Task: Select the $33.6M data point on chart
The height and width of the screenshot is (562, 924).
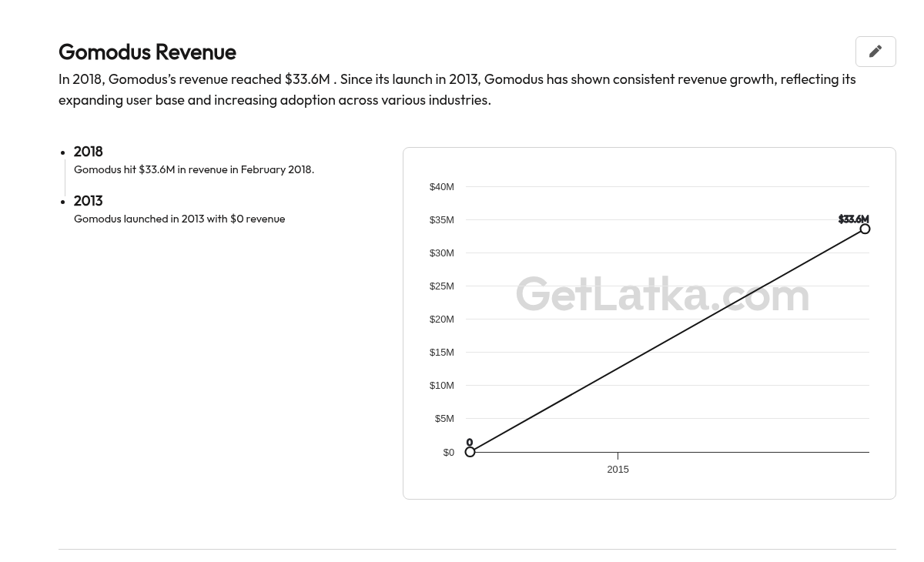Action: 865,229
